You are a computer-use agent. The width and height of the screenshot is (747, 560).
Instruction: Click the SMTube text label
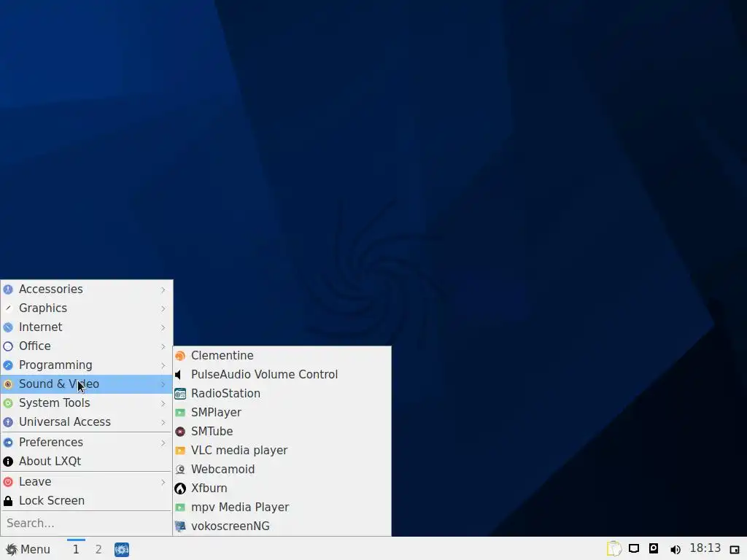212,432
